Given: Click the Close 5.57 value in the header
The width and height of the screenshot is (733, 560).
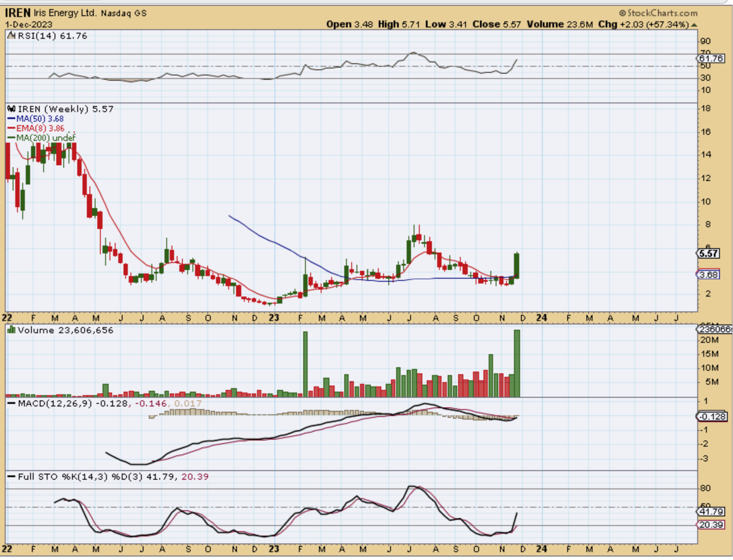Looking at the screenshot, I should [x=497, y=24].
